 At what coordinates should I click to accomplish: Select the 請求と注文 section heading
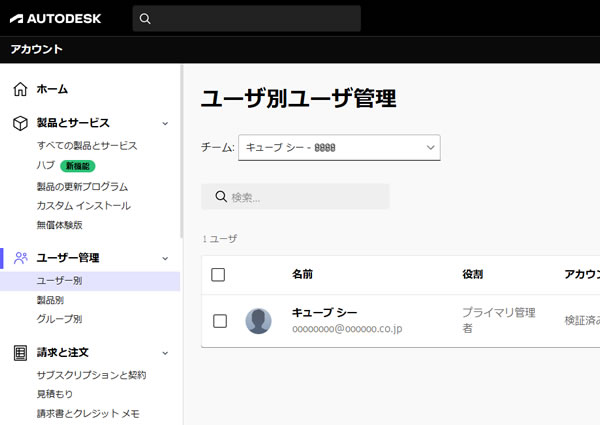point(62,352)
